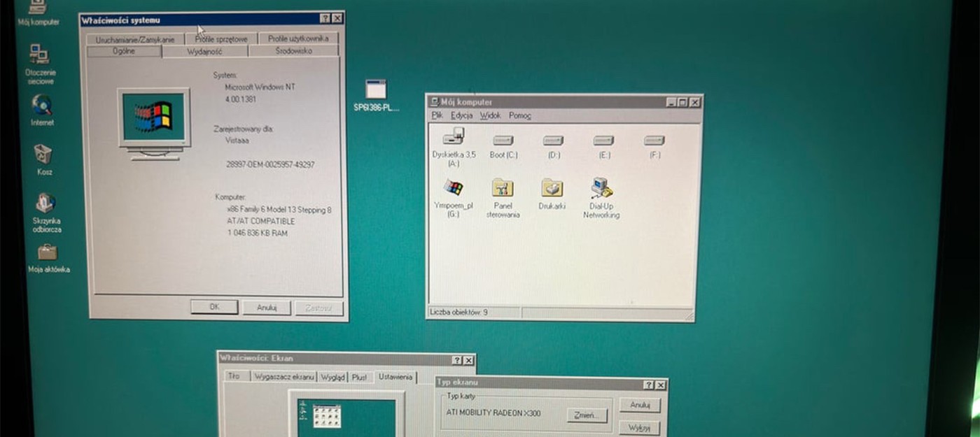Select the Dyskietka 3,5 (A:) drive icon
Screen dimensions: 980x437
coord(454,148)
